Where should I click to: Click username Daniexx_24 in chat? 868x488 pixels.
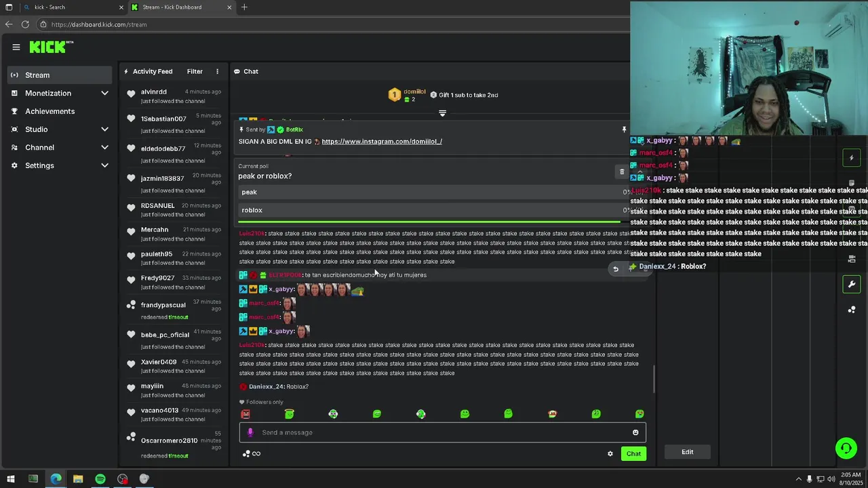point(266,386)
